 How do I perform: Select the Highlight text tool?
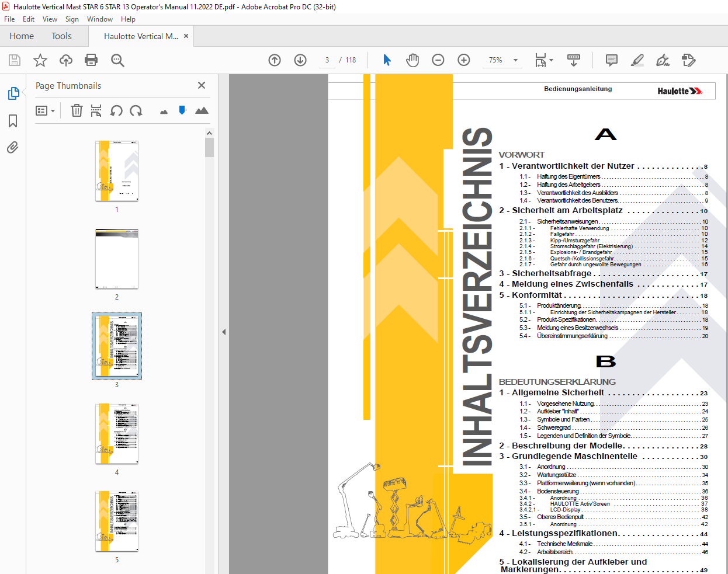coord(637,60)
